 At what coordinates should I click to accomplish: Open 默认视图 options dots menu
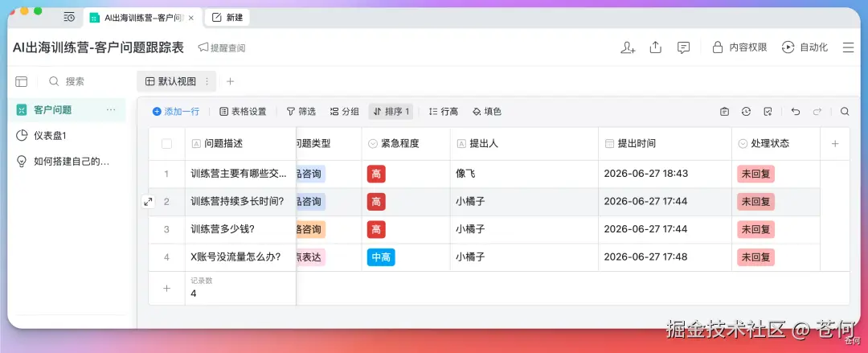(207, 81)
